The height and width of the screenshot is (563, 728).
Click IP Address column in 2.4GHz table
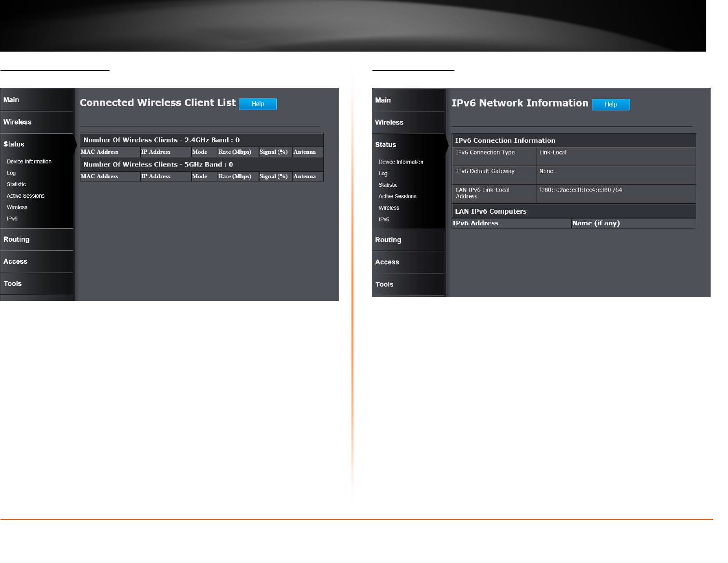[165, 152]
